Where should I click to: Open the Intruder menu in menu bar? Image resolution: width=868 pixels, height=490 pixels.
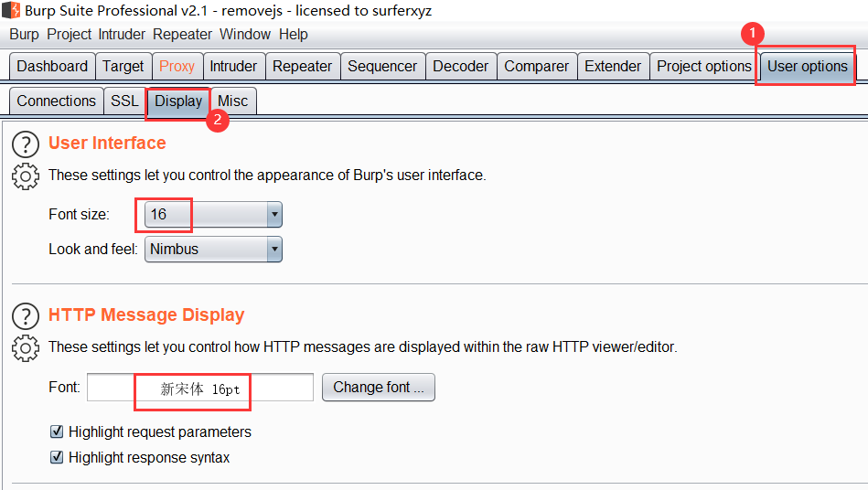pos(122,35)
